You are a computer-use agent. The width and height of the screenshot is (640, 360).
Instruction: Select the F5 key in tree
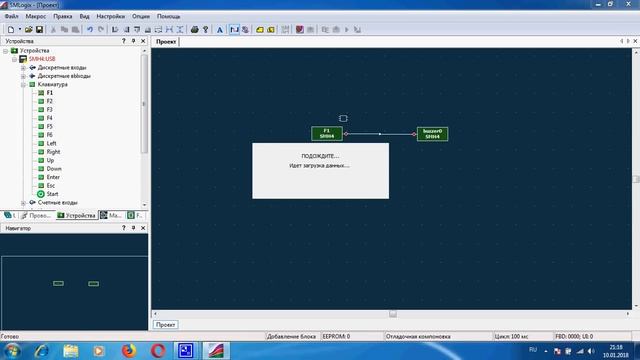[49, 127]
